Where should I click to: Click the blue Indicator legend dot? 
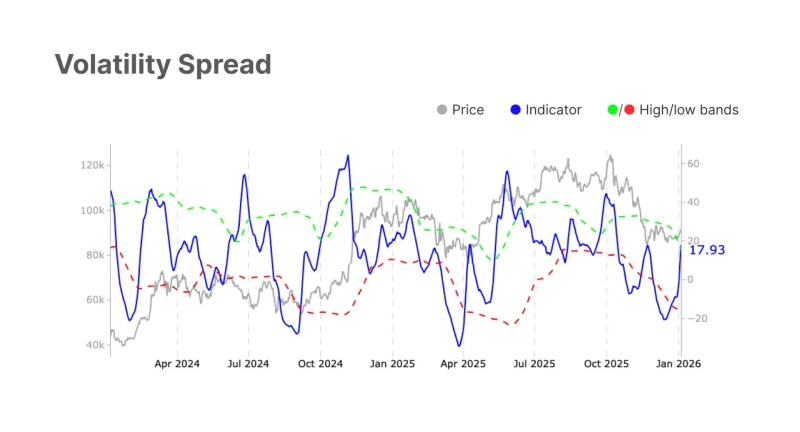[514, 109]
